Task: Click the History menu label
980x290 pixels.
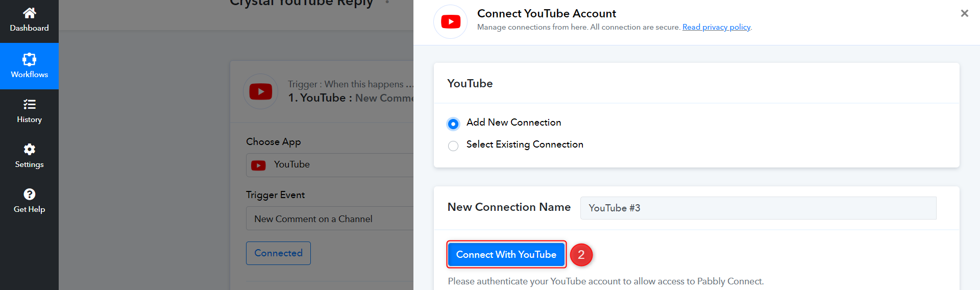Action: (30, 119)
